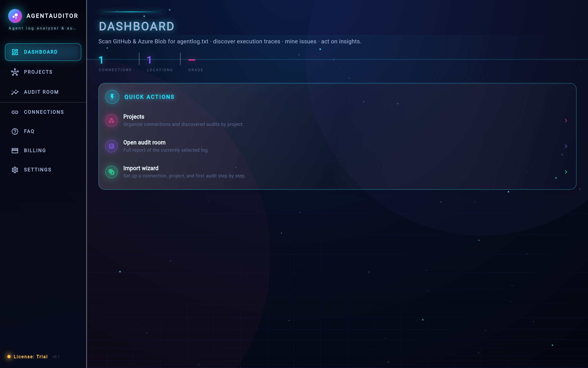Expand the Open audit room chevron

pyautogui.click(x=566, y=146)
